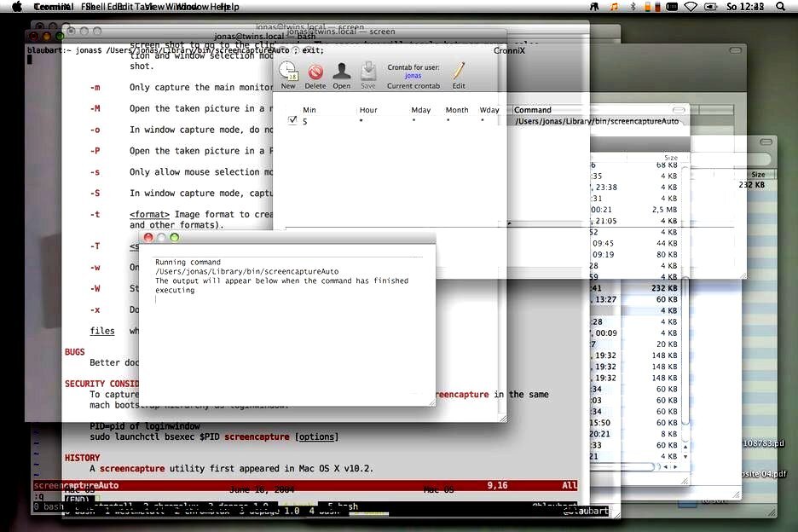Screen dimensions: 798x532
Task: Click the -P option in the man page
Action: [x=95, y=151]
